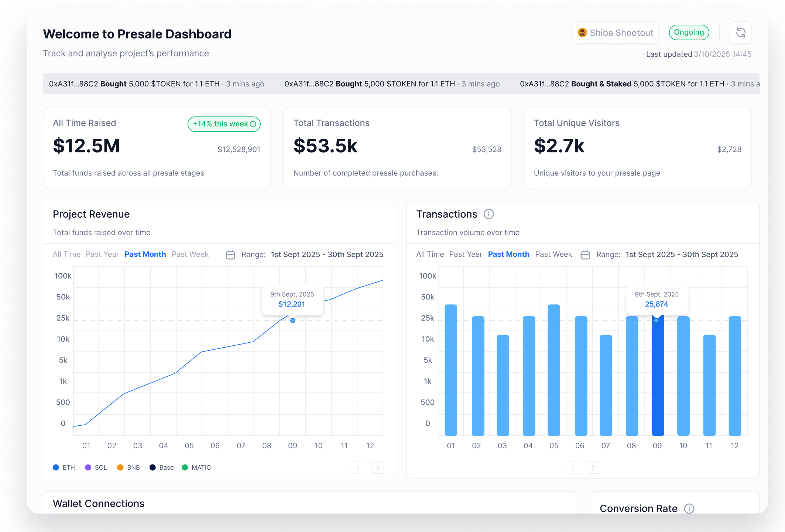Click the Shiba Shootout dog logo

click(582, 33)
